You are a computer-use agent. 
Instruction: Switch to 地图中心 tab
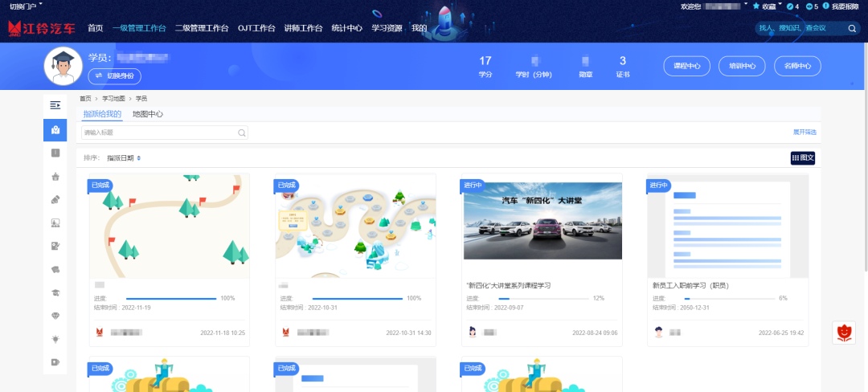pos(148,114)
